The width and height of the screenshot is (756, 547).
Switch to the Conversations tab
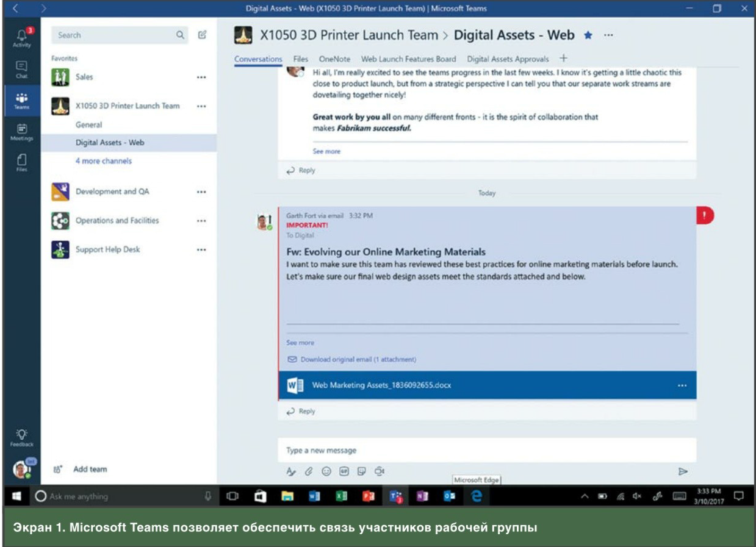tap(258, 59)
